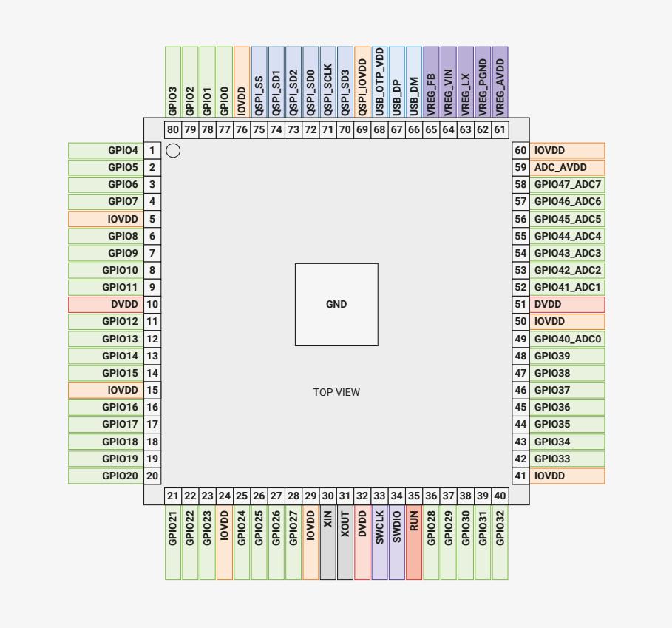Click the pin number 1 box
Screen dimensions: 672x628
point(152,150)
